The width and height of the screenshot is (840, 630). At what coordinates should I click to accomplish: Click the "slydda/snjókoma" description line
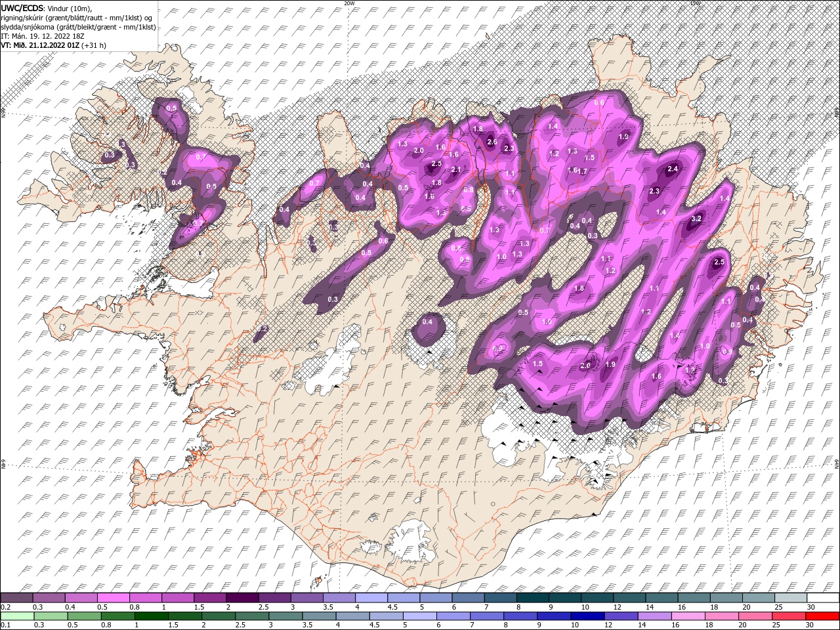[78, 27]
